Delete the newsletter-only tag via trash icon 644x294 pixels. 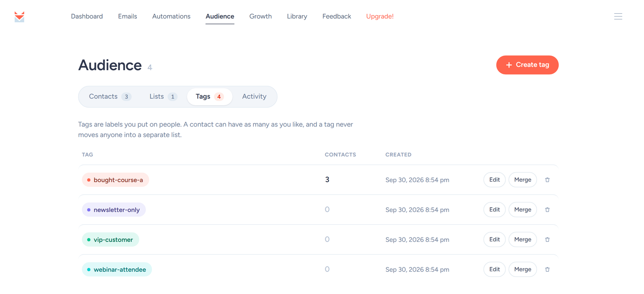547,210
